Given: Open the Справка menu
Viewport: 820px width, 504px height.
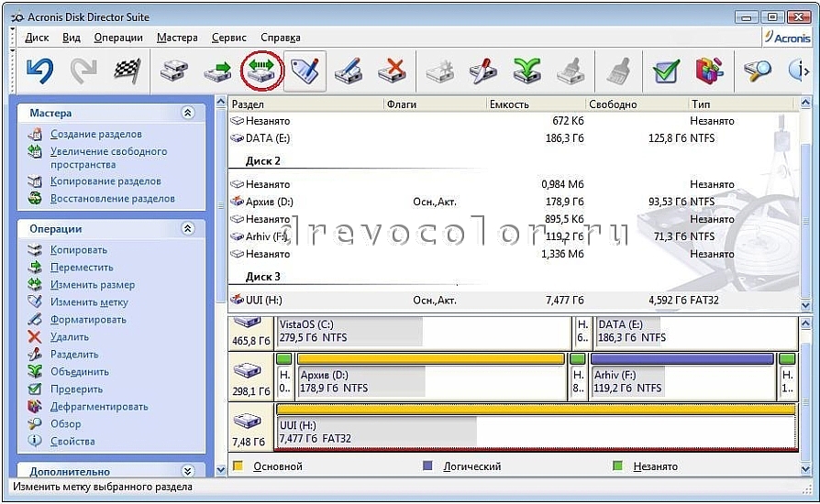Looking at the screenshot, I should tap(281, 38).
